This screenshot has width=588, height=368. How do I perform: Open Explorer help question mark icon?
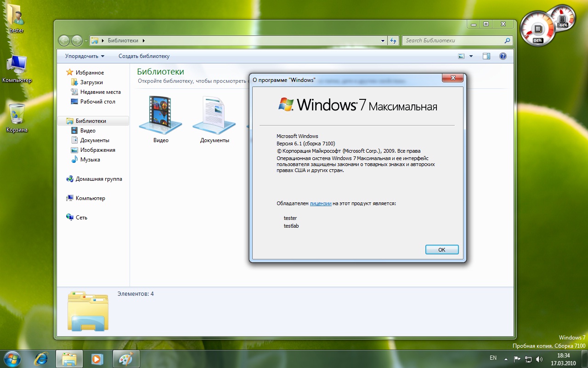click(503, 56)
